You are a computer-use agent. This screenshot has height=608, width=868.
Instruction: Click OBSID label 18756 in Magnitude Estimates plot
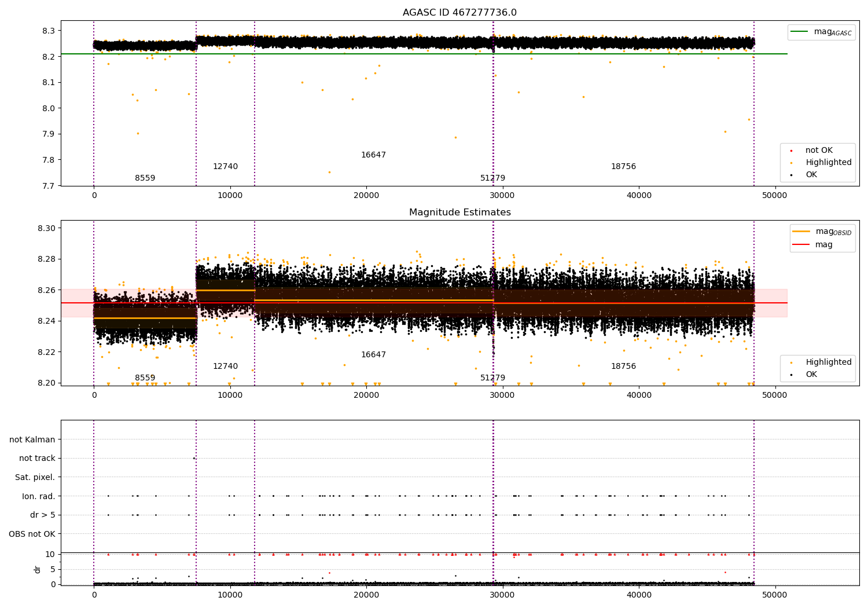623,367
